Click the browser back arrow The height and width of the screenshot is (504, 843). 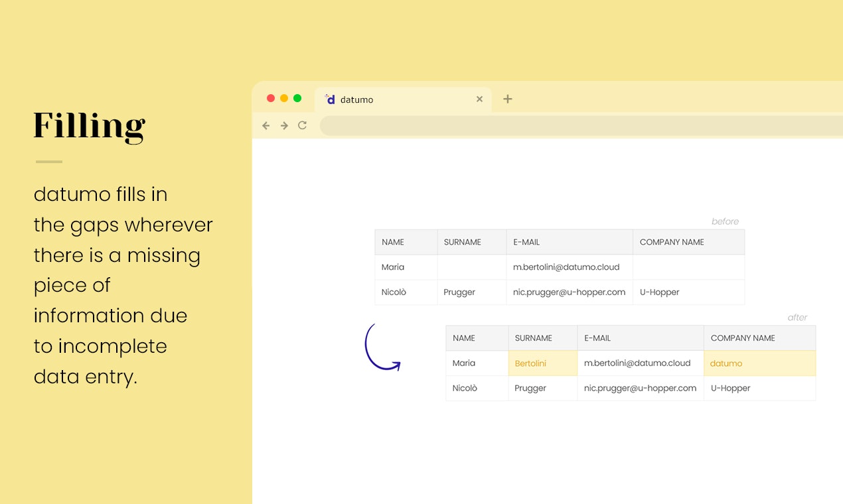pos(266,125)
